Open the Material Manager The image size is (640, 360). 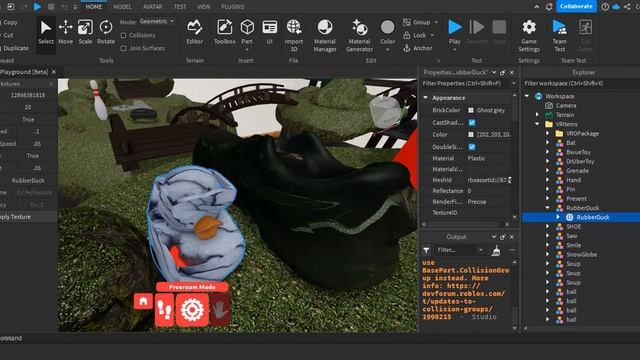[x=325, y=35]
